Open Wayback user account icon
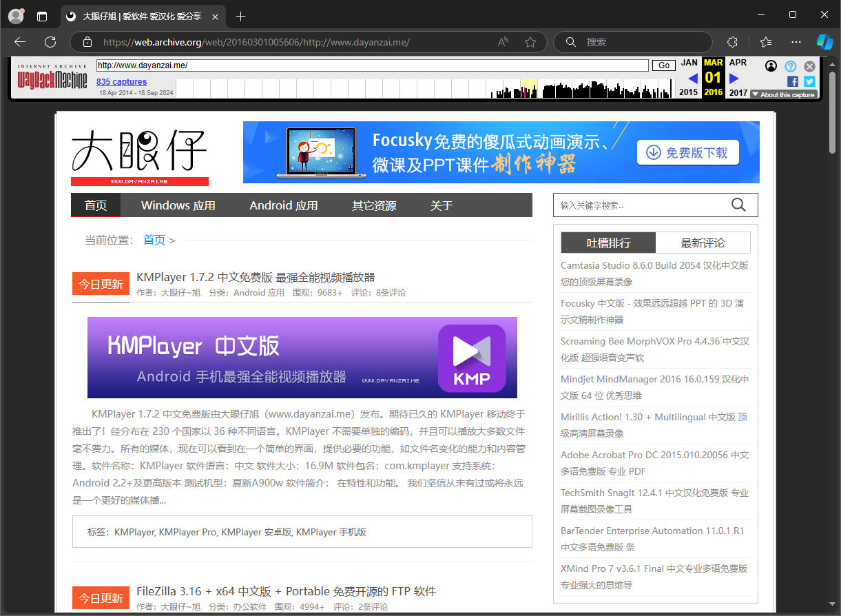The image size is (841, 616). pos(771,66)
